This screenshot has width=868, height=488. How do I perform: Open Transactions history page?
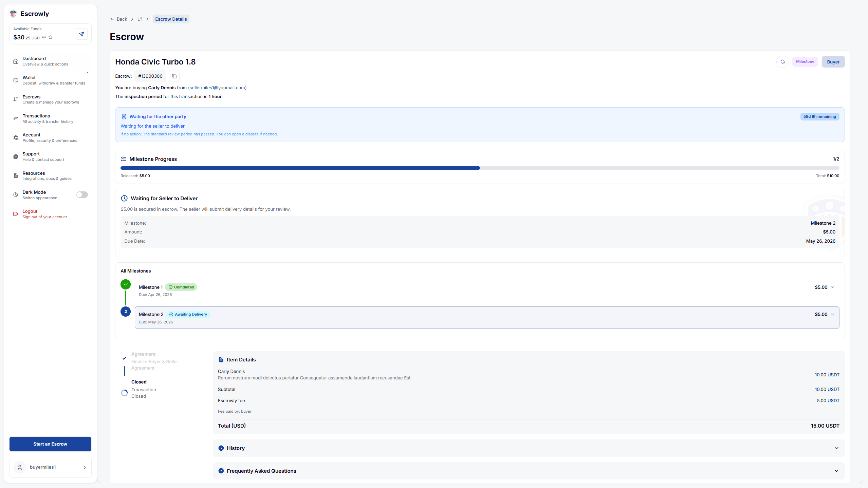point(50,118)
